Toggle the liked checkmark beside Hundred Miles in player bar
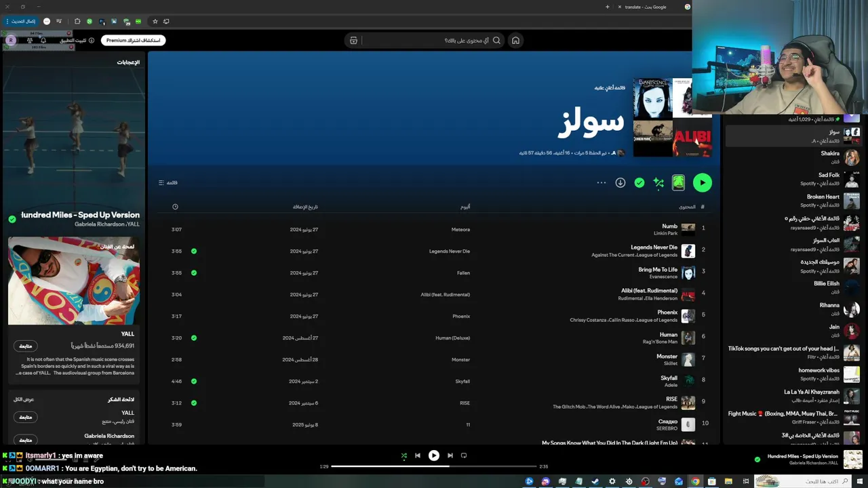 click(757, 460)
